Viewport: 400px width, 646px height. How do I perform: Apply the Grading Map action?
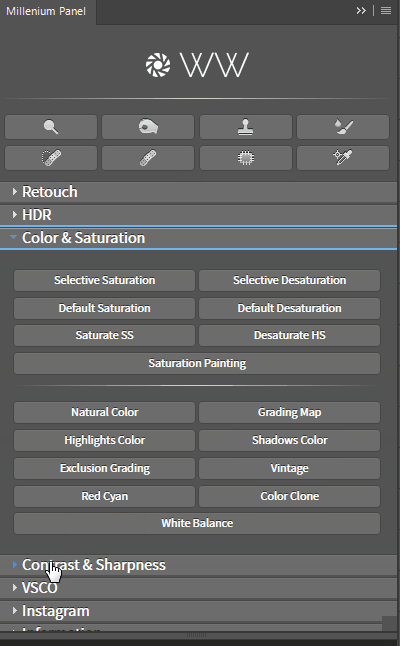290,412
